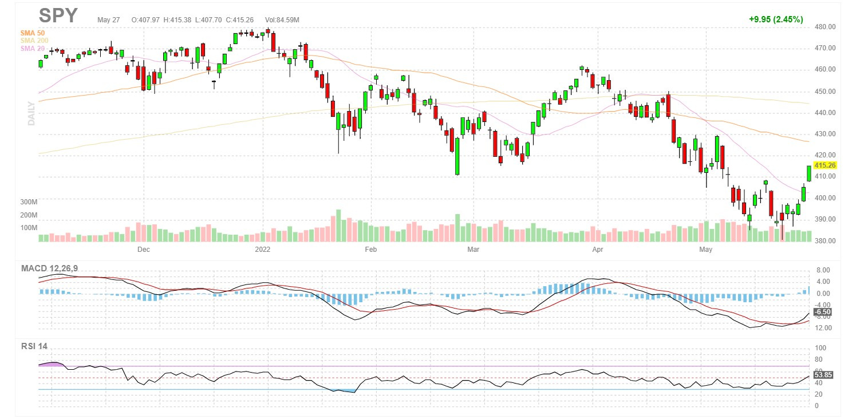Click the 380.00 price axis label
This screenshot has height=419, width=868.
click(x=825, y=241)
